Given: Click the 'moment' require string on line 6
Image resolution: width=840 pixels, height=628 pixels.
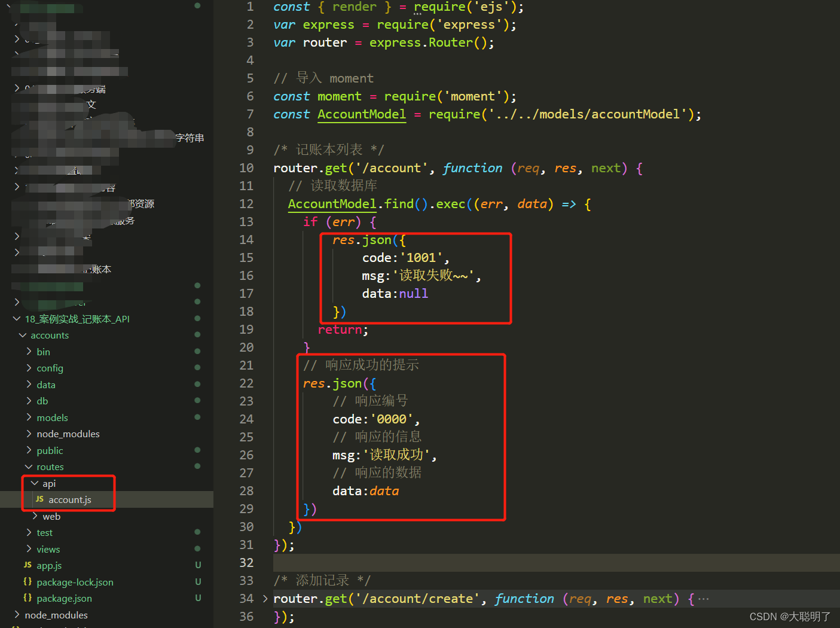Looking at the screenshot, I should 473,96.
